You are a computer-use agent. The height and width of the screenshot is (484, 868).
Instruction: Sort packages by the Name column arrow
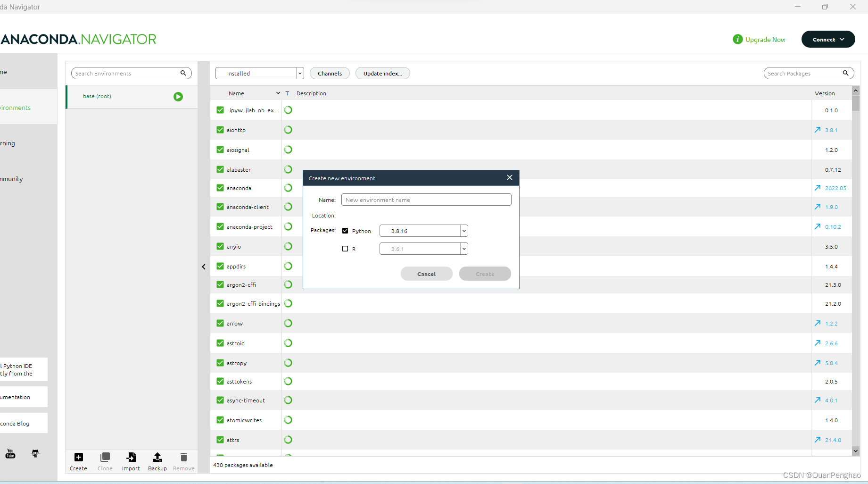point(278,93)
